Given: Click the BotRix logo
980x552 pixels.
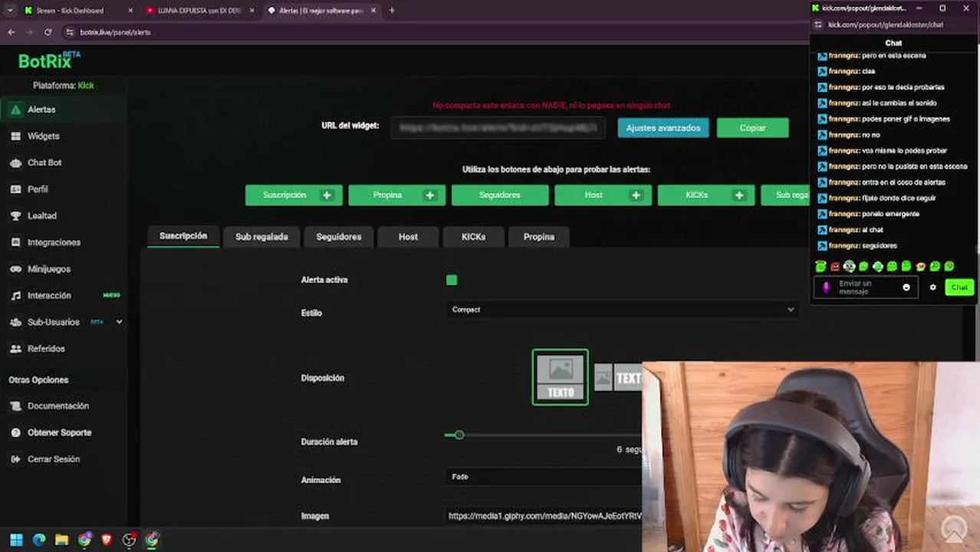Looking at the screenshot, I should (x=49, y=60).
